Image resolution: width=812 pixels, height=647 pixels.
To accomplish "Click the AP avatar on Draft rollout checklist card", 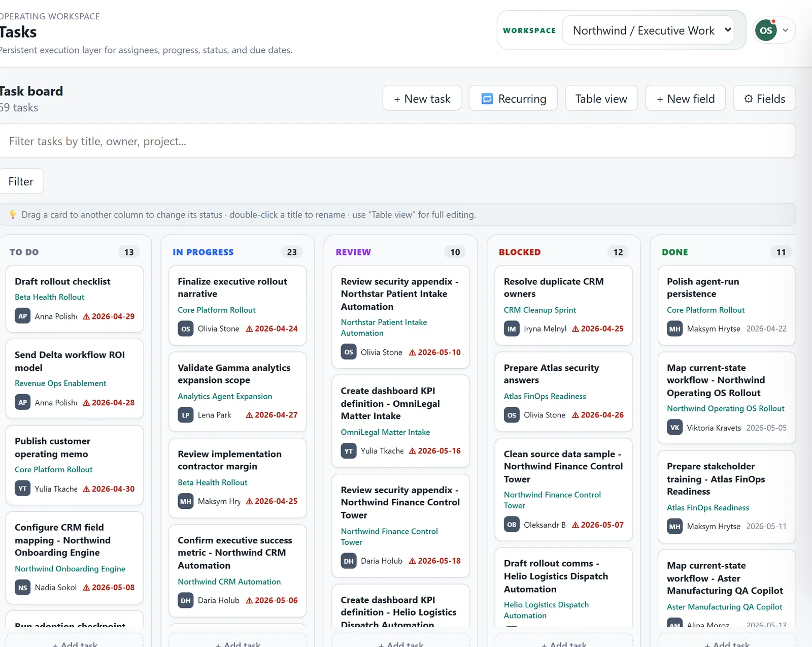I will click(23, 316).
